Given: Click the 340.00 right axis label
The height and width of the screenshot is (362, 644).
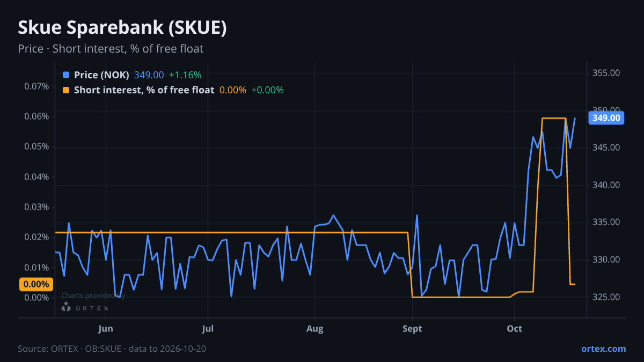Looking at the screenshot, I should [606, 185].
